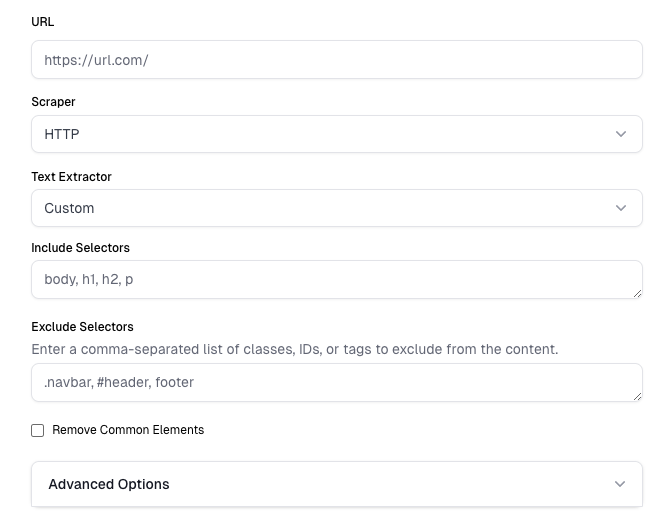This screenshot has width=651, height=527.
Task: Click the Advanced Options chevron arrow
Action: click(x=620, y=484)
